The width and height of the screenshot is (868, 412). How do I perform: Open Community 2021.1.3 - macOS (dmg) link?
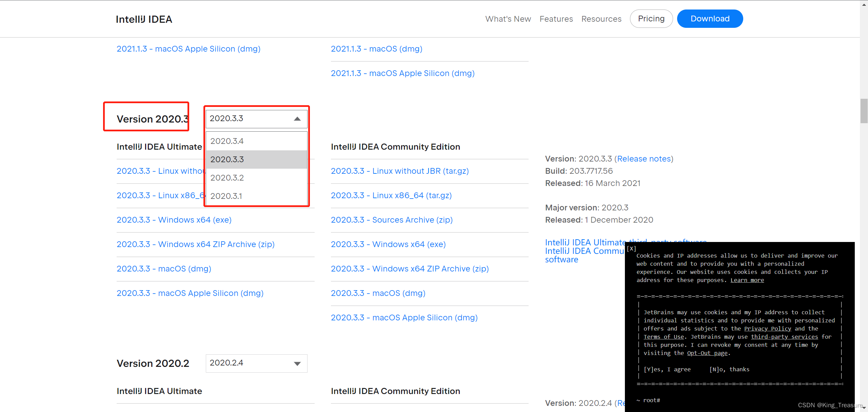point(376,49)
